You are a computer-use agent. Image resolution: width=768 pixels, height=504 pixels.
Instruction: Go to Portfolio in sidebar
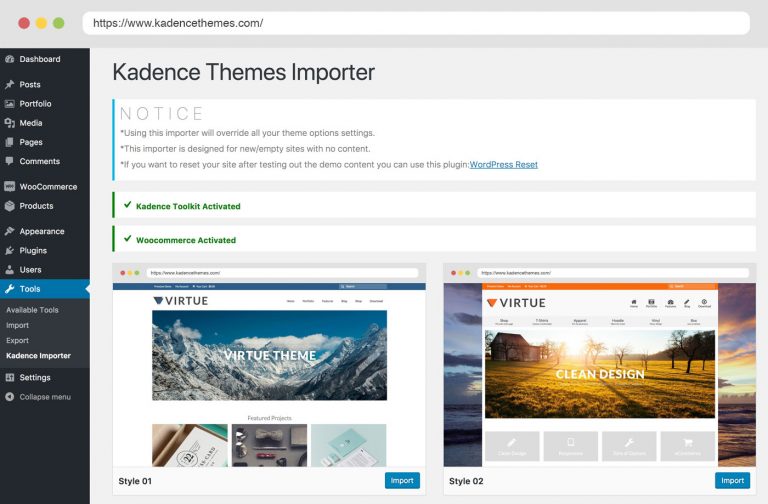pos(35,104)
